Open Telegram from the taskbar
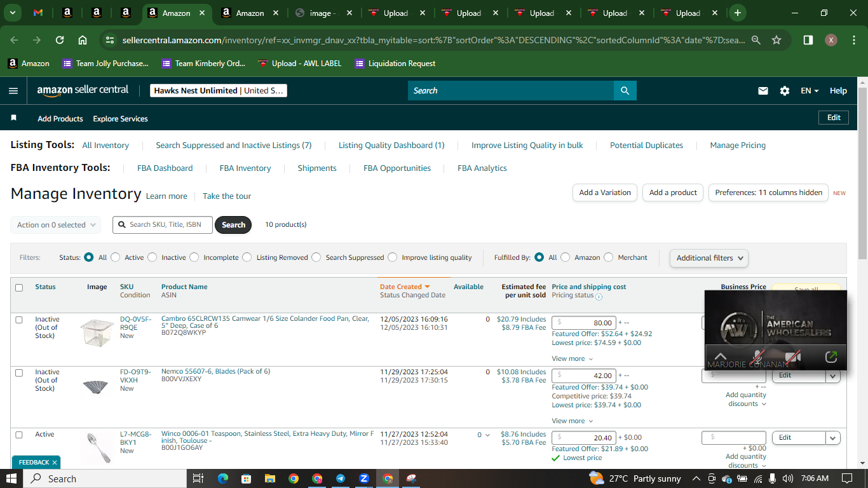Viewport: 868px width, 488px height. [341, 478]
